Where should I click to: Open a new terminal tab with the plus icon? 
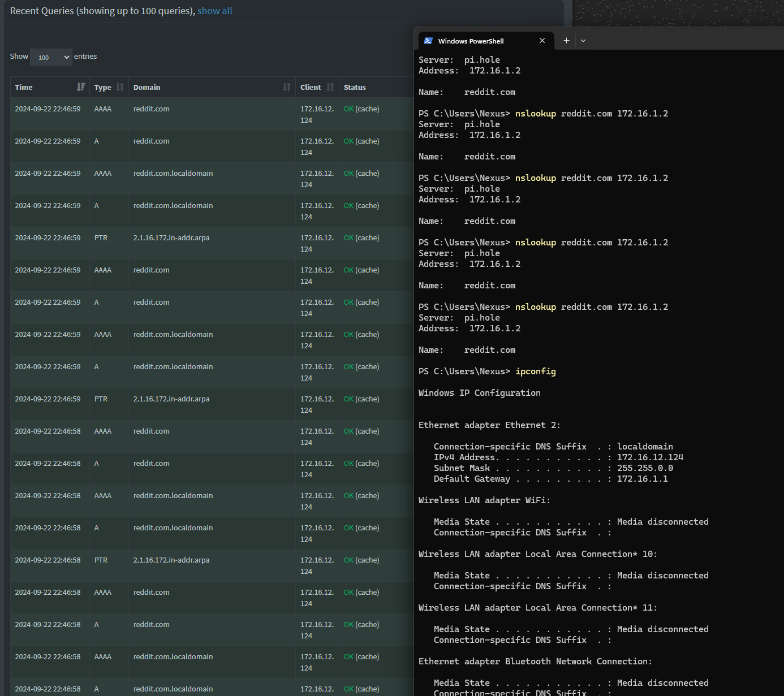coord(566,40)
